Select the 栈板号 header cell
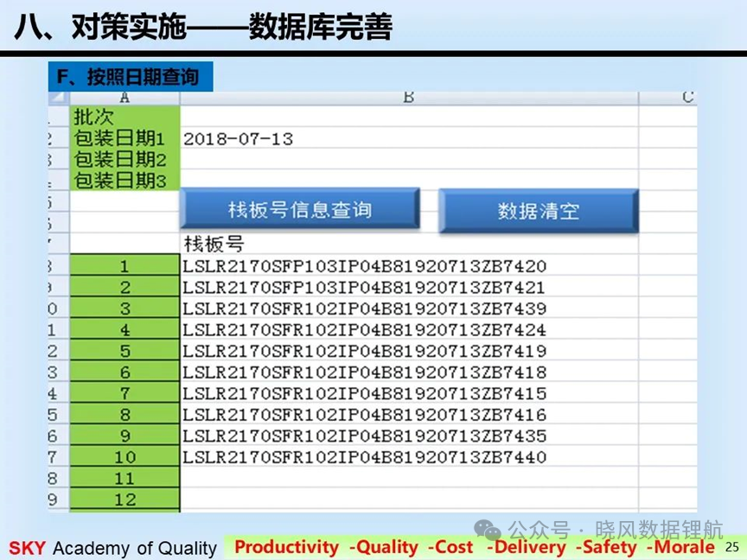 [409, 244]
